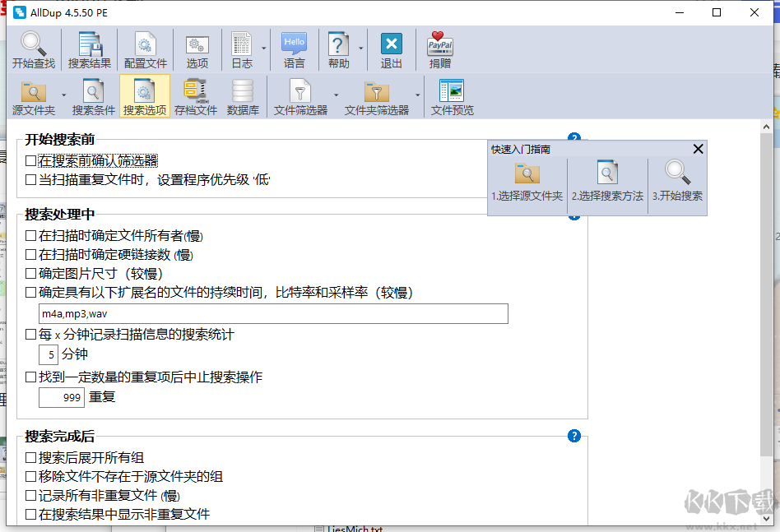Open help for 搜索完成后 section
The image size is (780, 532).
[574, 436]
